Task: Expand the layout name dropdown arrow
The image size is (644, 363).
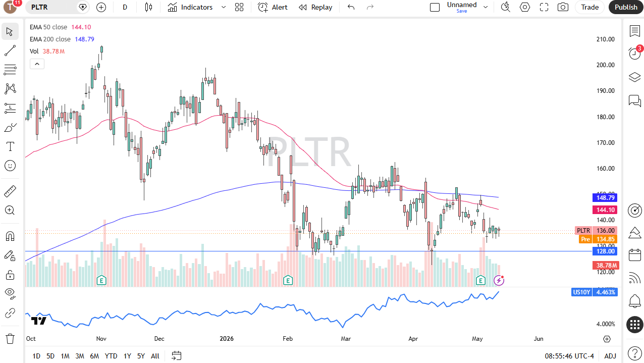Action: pos(486,7)
